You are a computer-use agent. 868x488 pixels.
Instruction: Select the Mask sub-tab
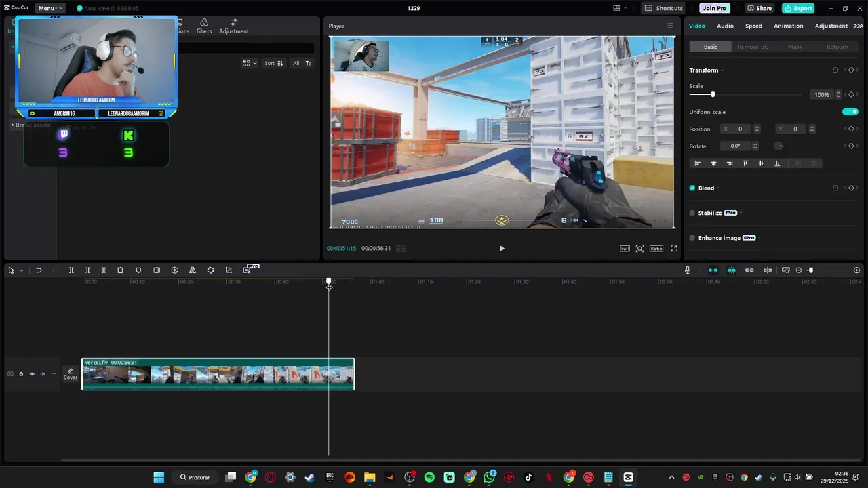coord(795,47)
